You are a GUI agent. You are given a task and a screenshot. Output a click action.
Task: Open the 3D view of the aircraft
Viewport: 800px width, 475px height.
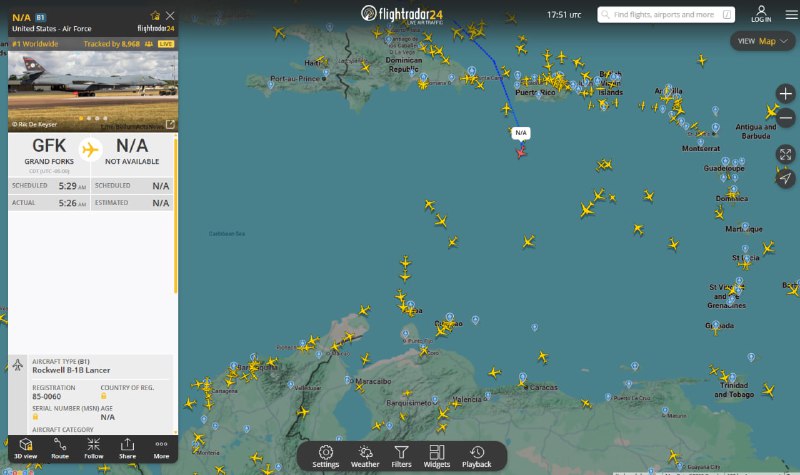coord(26,447)
